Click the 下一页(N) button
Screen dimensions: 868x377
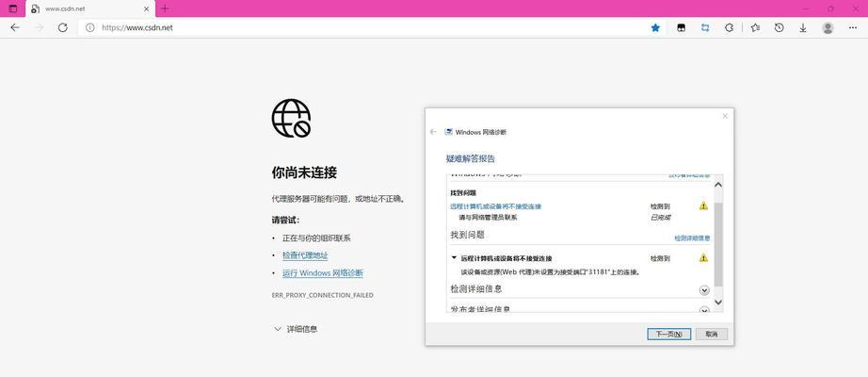point(668,335)
